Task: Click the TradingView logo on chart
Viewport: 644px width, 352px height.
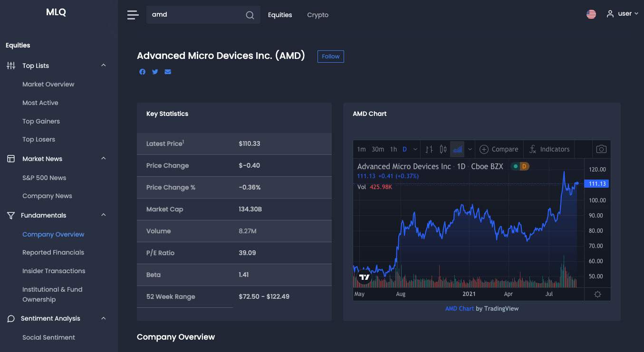Action: (x=364, y=277)
